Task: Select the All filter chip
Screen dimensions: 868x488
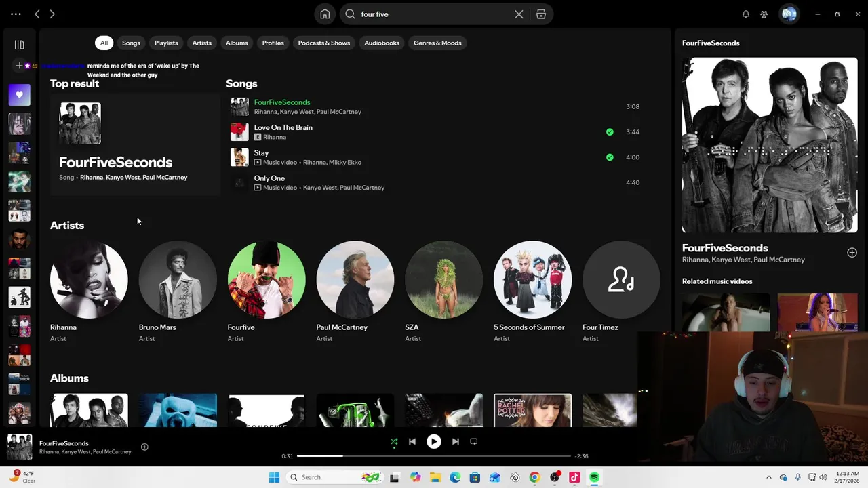Action: pos(104,43)
